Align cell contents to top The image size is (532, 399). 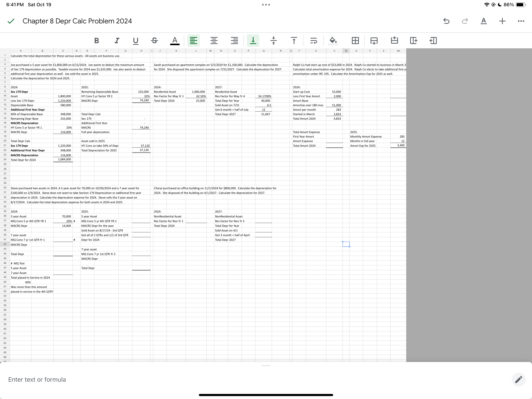pos(294,41)
